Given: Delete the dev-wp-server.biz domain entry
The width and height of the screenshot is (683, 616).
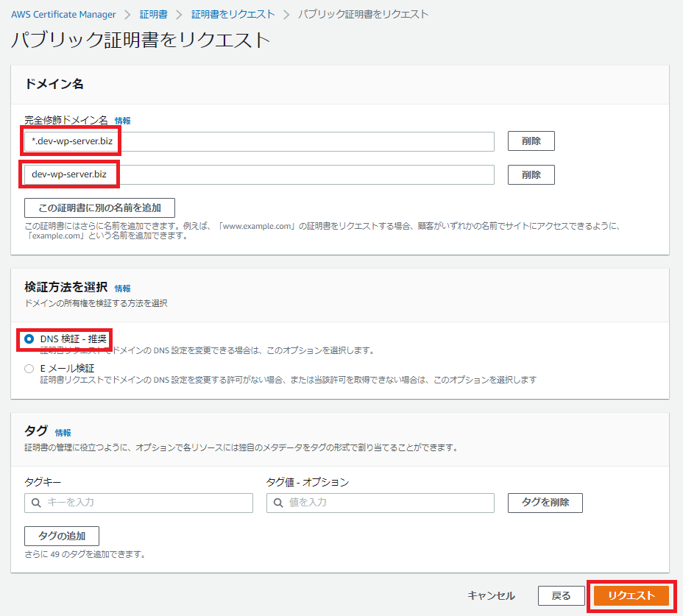Looking at the screenshot, I should click(531, 174).
